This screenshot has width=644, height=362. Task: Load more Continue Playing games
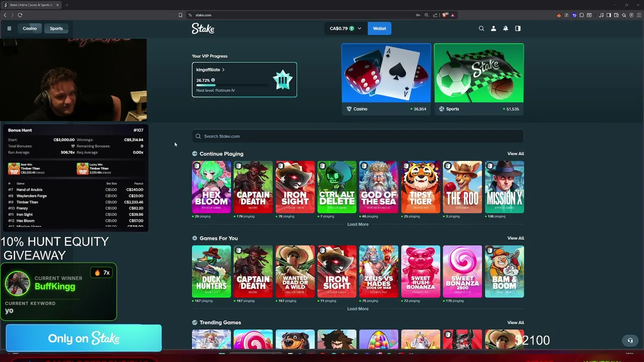[x=358, y=224]
